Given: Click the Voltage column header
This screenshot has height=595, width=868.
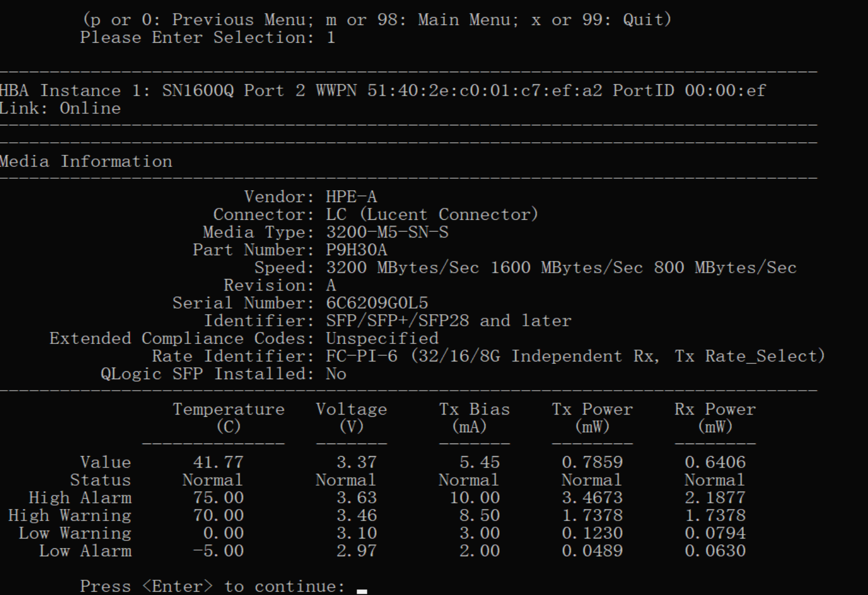Looking at the screenshot, I should click(351, 417).
